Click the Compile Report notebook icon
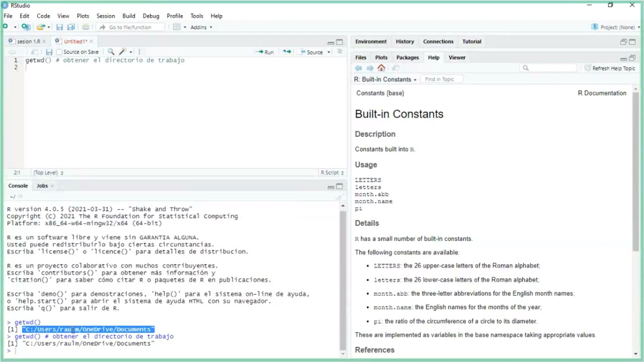 coord(142,52)
